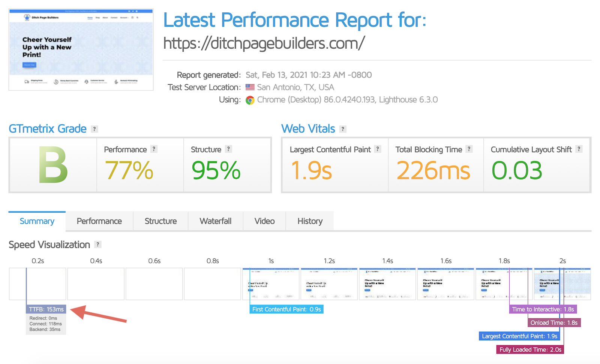Open Speed Visualization help icon
Image resolution: width=600 pixels, height=364 pixels.
tap(98, 245)
